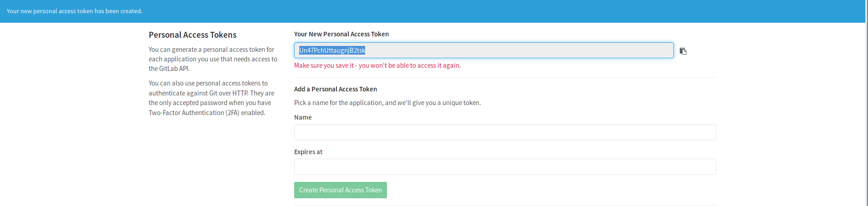This screenshot has height=206, width=868.
Task: Click the 'Add a Personal Access Token' heading
Action: (x=336, y=89)
